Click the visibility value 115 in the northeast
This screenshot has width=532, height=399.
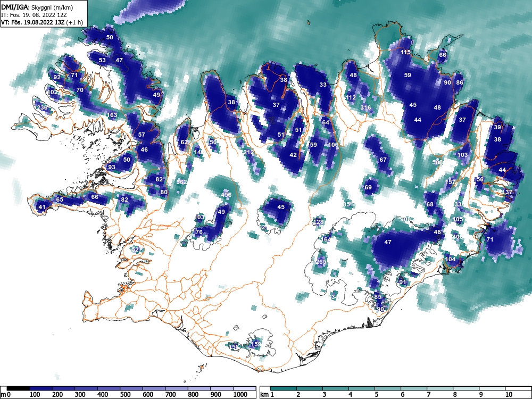click(x=405, y=52)
